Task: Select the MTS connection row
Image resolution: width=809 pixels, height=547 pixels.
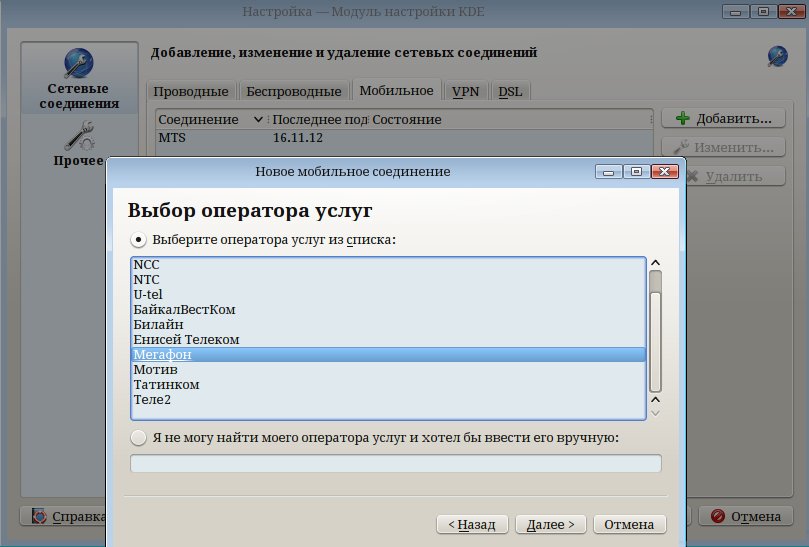Action: [403, 138]
